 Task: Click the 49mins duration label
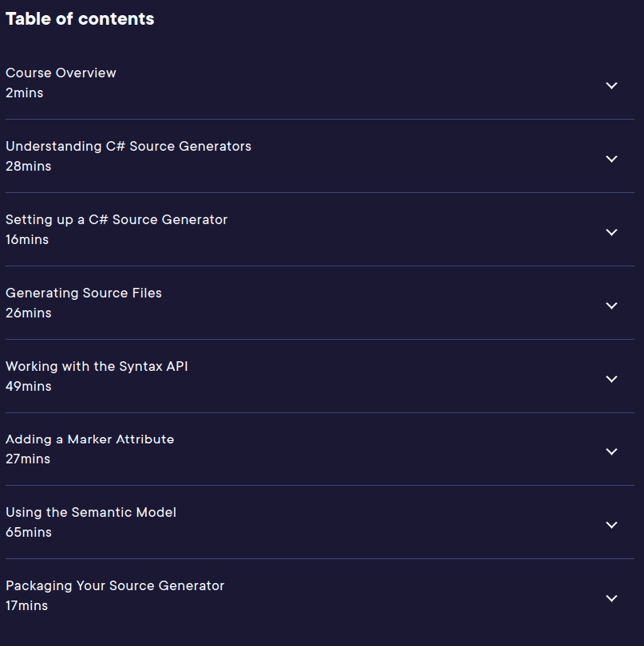tap(29, 387)
